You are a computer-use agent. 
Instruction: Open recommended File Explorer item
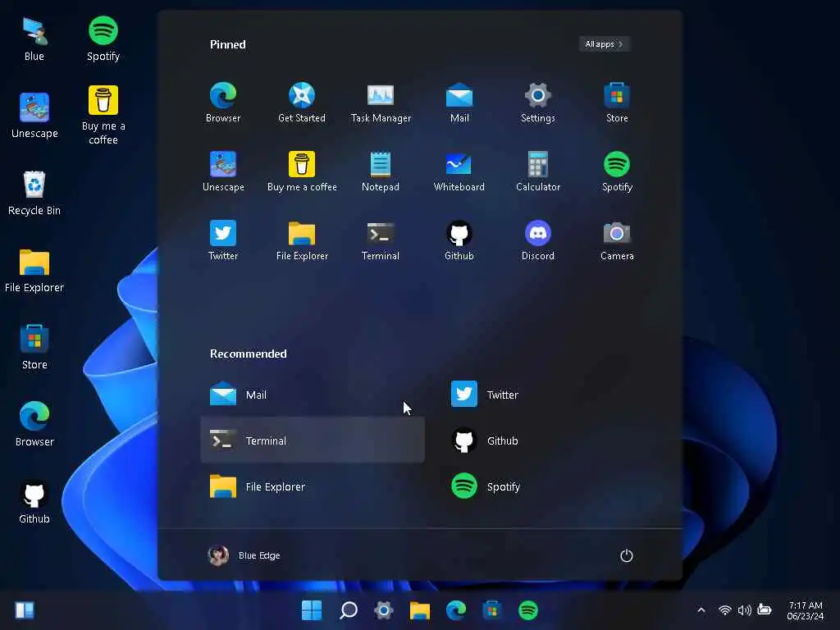pos(313,486)
